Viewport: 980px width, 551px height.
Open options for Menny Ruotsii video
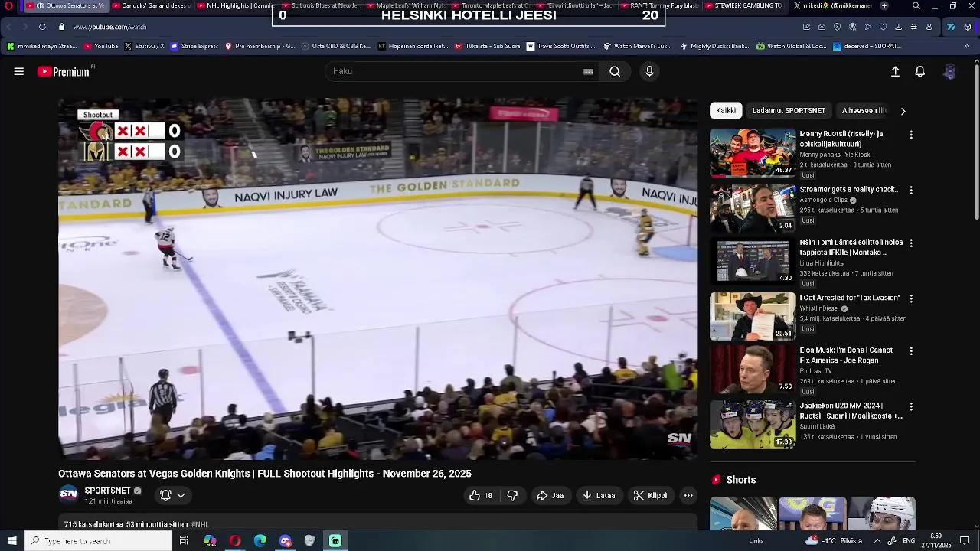[911, 135]
